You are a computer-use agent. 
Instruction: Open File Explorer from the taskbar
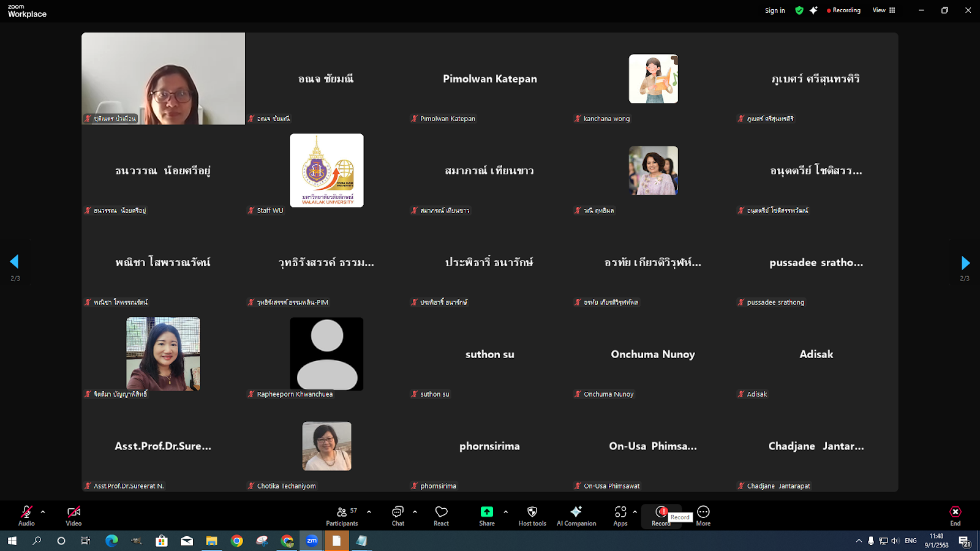(211, 541)
